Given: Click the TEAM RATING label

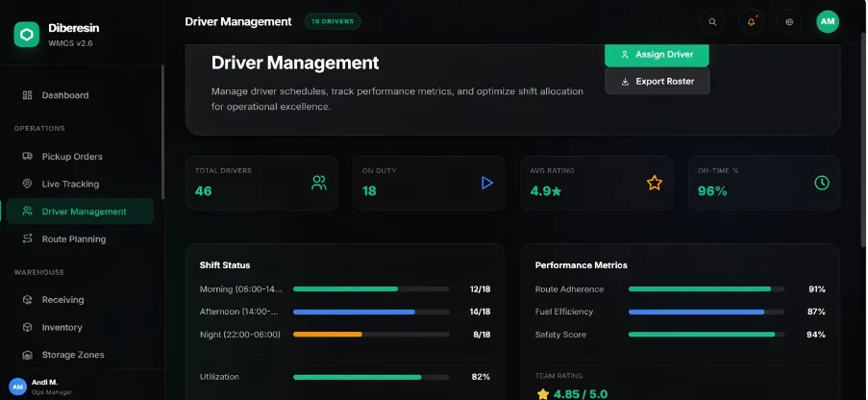Looking at the screenshot, I should click(x=558, y=376).
